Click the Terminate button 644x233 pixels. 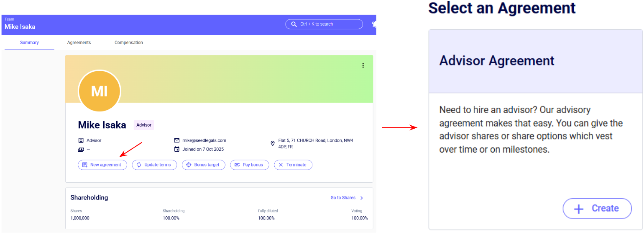(293, 165)
